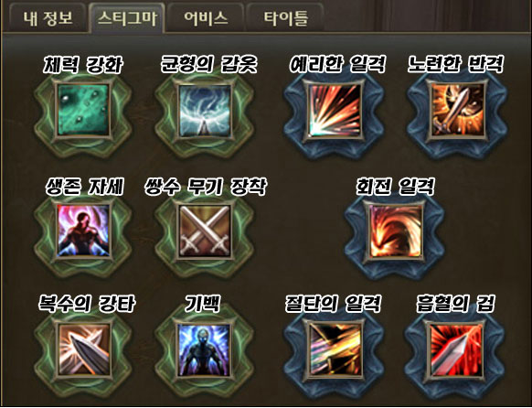Pick the 회전 일격 swirl icon
This screenshot has height=408, width=532.
pyautogui.click(x=396, y=231)
